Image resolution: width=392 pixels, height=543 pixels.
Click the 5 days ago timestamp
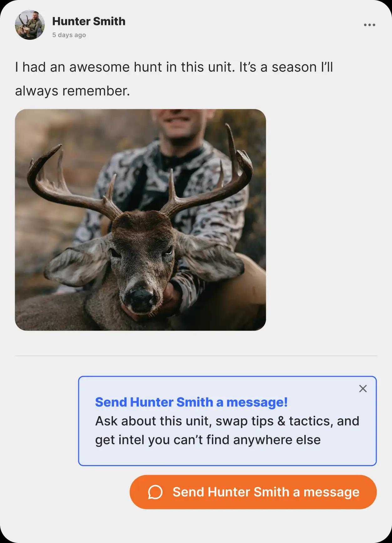69,35
